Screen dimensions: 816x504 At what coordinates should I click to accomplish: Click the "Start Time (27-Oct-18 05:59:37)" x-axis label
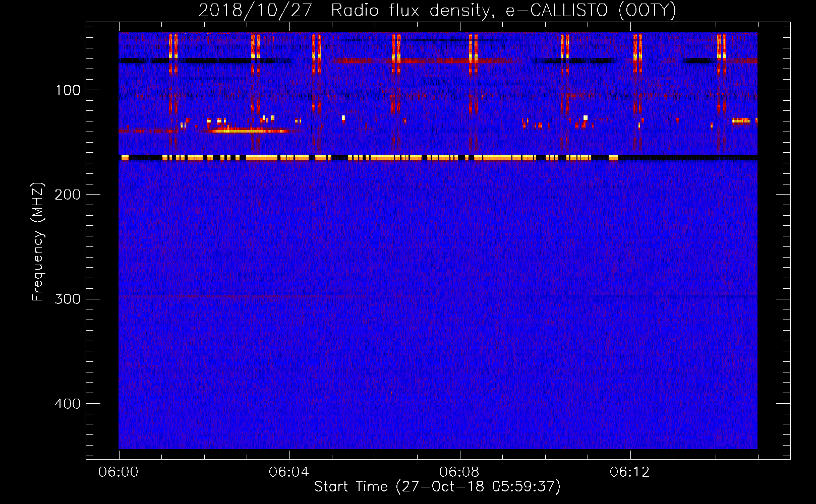click(x=437, y=487)
